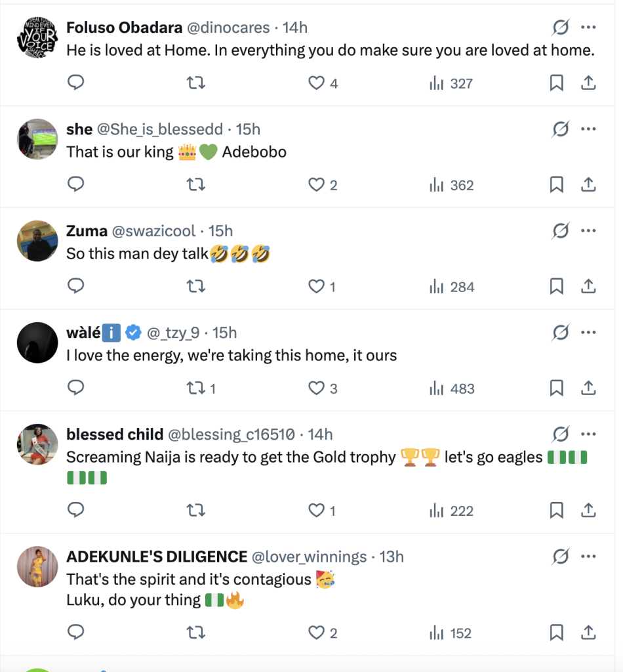Open more options menu on Zuma's tweet
Screen dimensions: 623x672
coord(588,231)
